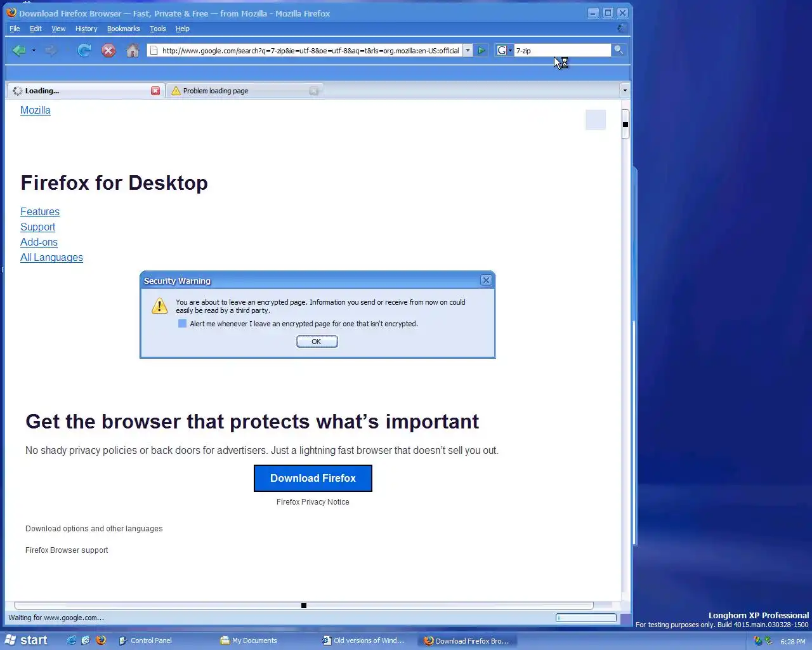Reload the page with the Refresh icon
This screenshot has width=812, height=650.
pyautogui.click(x=84, y=51)
